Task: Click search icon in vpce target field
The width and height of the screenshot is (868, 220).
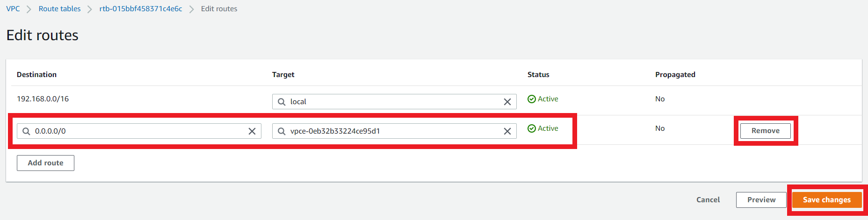Action: click(x=282, y=131)
